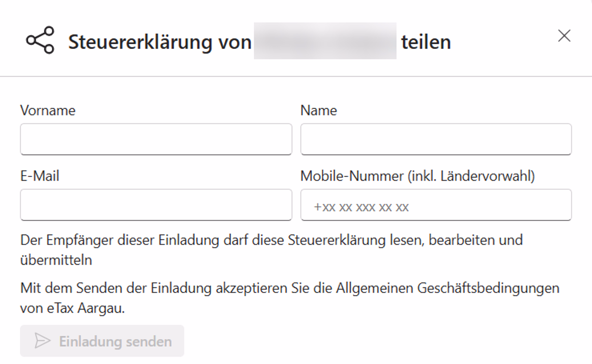Click into the Name text field
Viewport: 592px width, 364px height.
point(436,139)
